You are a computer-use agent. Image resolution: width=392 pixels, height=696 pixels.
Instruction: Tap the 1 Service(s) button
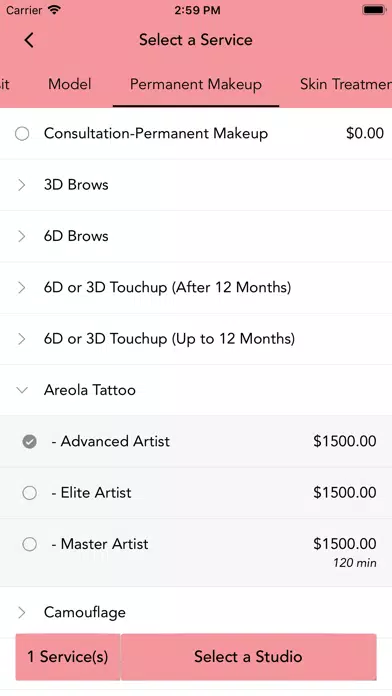pos(67,656)
